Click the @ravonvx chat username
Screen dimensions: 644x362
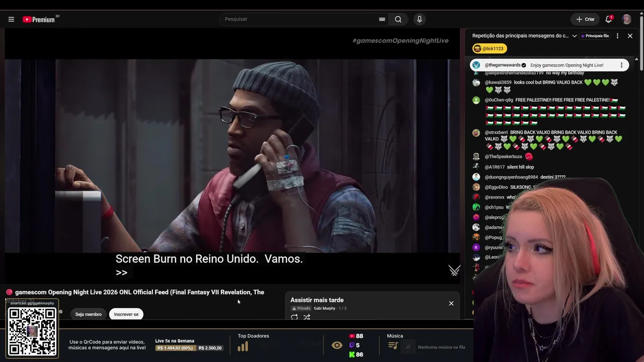point(495,197)
